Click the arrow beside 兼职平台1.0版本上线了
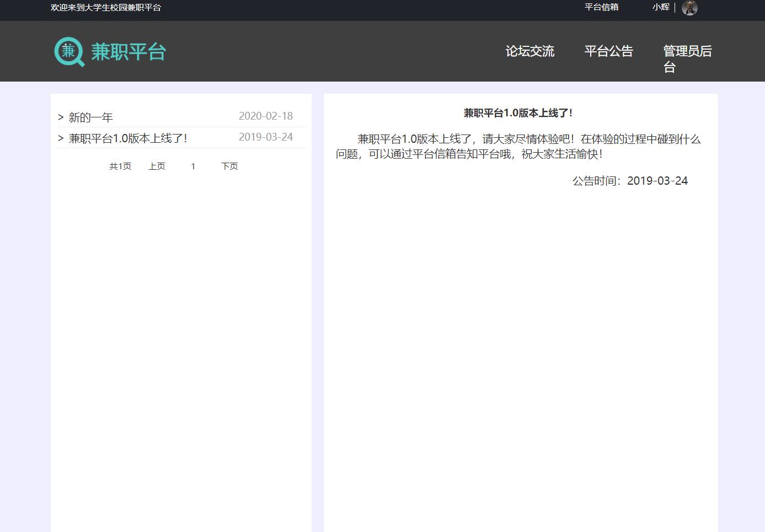Image resolution: width=765 pixels, height=532 pixels. click(61, 138)
